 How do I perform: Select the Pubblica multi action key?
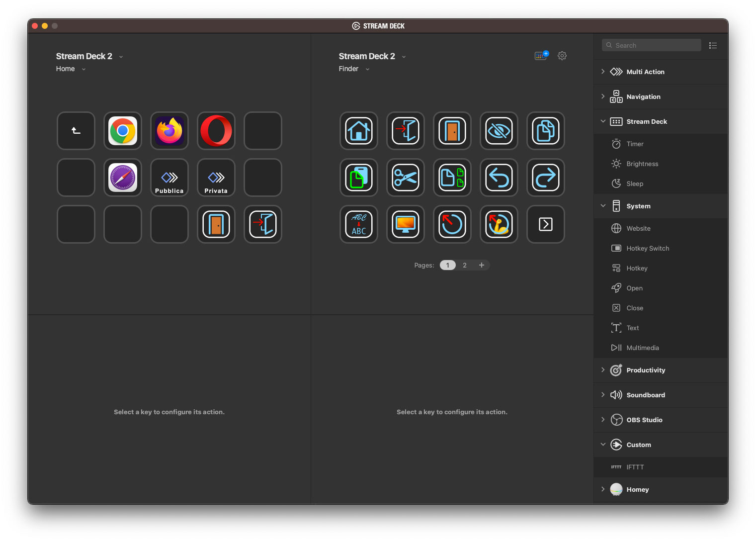coord(169,178)
